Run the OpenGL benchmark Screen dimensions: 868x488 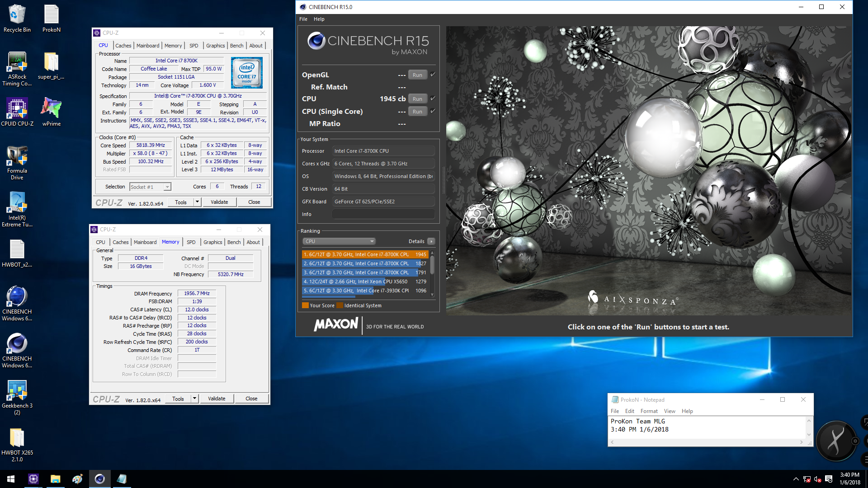(x=417, y=75)
